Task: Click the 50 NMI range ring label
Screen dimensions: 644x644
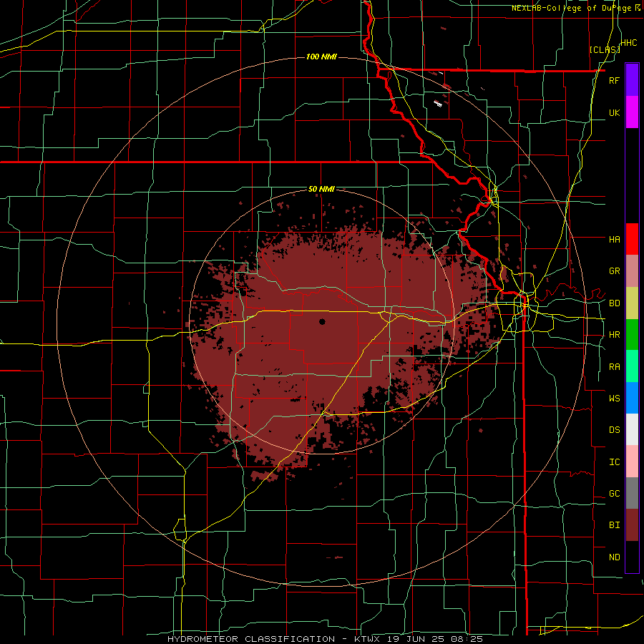Action: 321,189
